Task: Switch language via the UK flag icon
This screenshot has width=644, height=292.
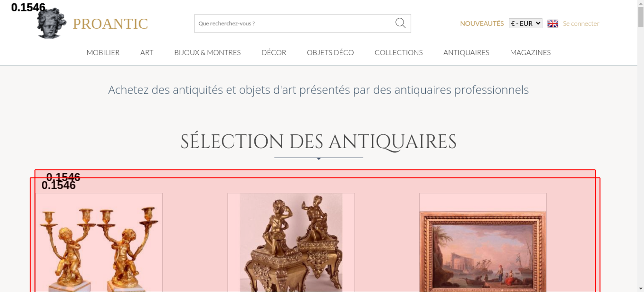Action: click(553, 23)
